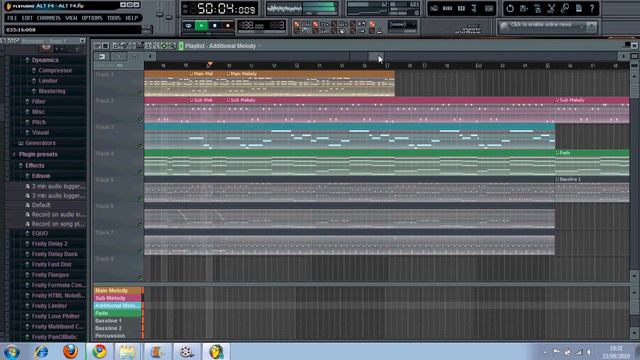The height and width of the screenshot is (360, 640).
Task: Open help with the question mark icon
Action: (x=592, y=8)
